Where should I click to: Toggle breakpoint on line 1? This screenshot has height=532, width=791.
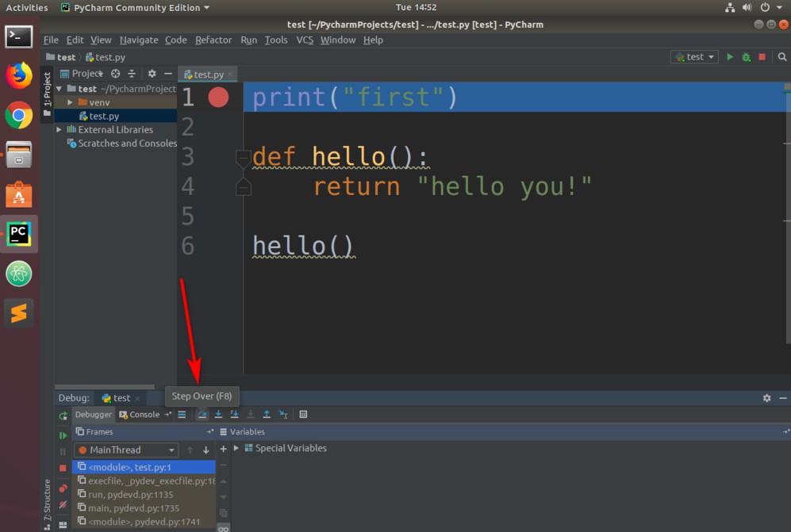[218, 97]
